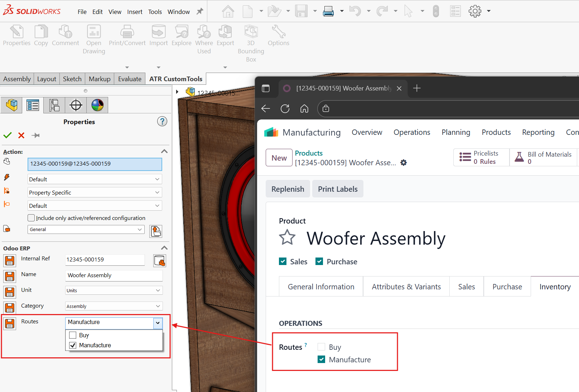This screenshot has width=579, height=392.
Task: Open the Routes dropdown list
Action: (x=157, y=323)
